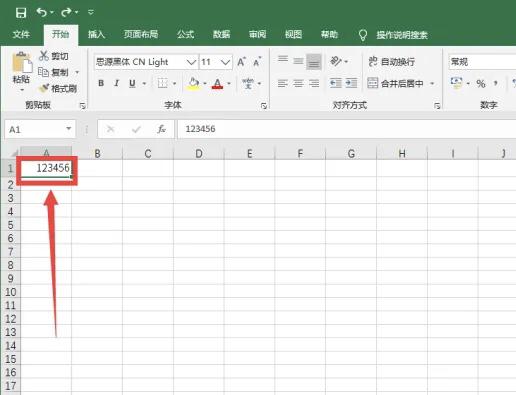The width and height of the screenshot is (516, 395).
Task: Open the 文件 (File) menu tab
Action: click(x=21, y=34)
